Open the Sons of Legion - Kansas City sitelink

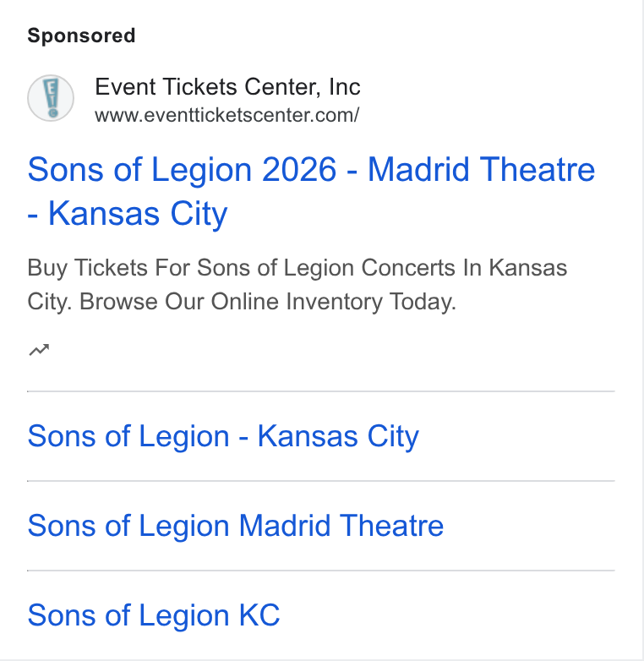pyautogui.click(x=223, y=436)
